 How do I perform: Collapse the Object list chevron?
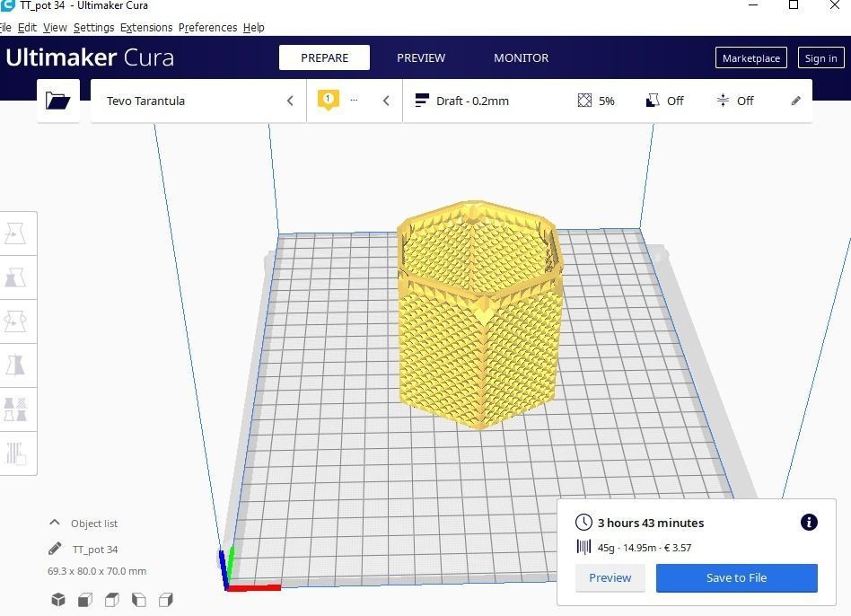click(x=54, y=523)
